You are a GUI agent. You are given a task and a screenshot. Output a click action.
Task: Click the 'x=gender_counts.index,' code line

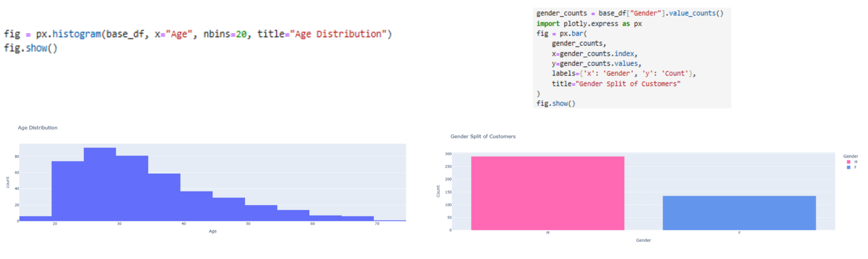pos(596,54)
